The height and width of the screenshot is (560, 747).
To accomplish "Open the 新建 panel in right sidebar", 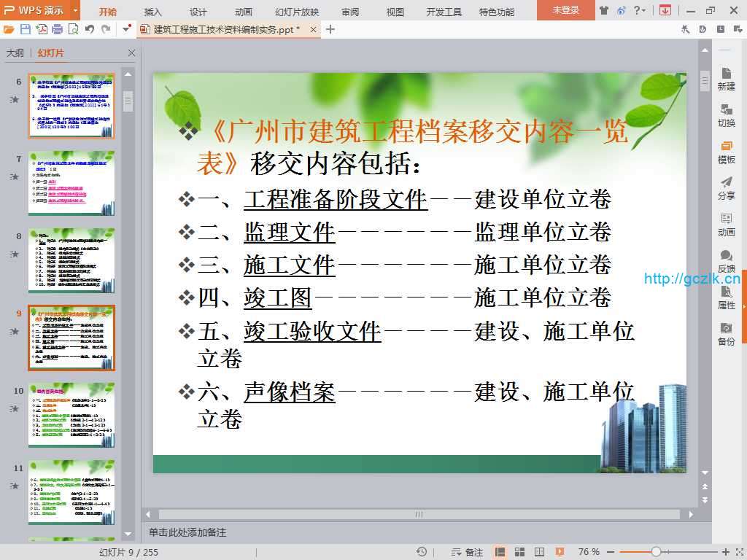I will tap(726, 79).
